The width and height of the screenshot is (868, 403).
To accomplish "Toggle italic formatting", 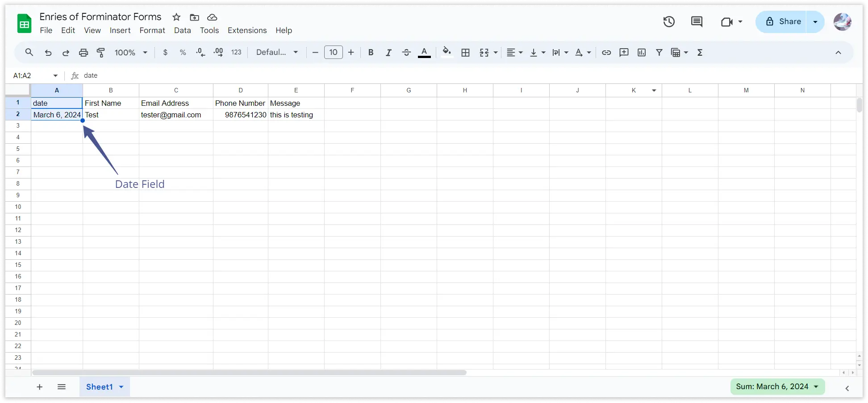I will tap(388, 53).
